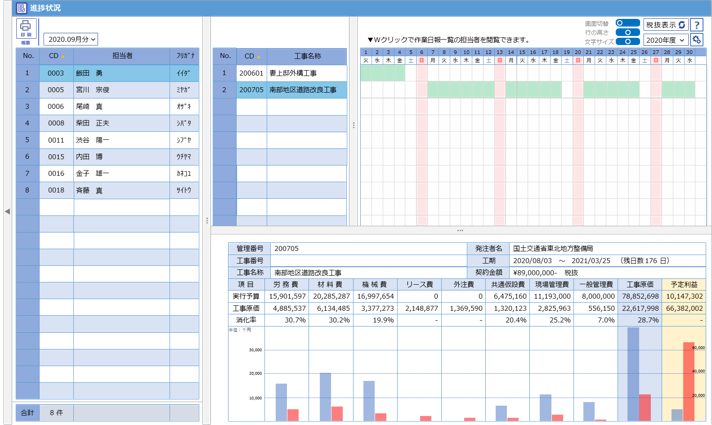Screen dimensions: 712x425
Task: Click the vertical splitter dots between tables
Action: tap(207, 220)
